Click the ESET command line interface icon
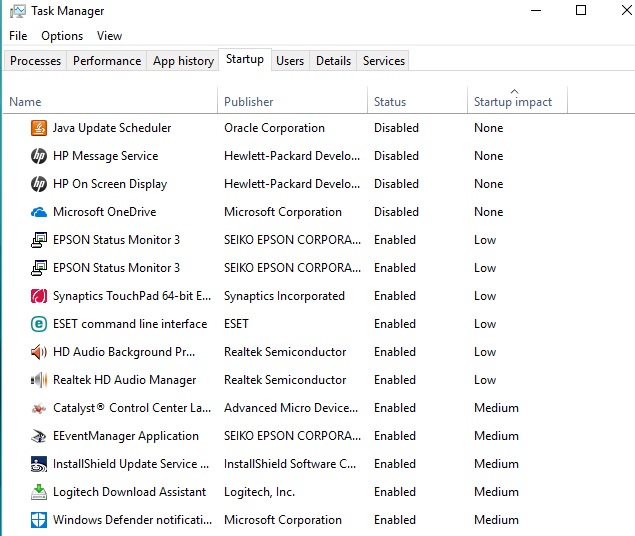 click(x=39, y=324)
